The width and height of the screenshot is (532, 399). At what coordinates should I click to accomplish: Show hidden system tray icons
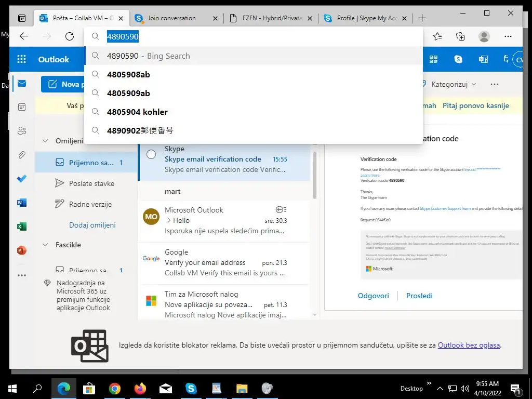(x=440, y=389)
